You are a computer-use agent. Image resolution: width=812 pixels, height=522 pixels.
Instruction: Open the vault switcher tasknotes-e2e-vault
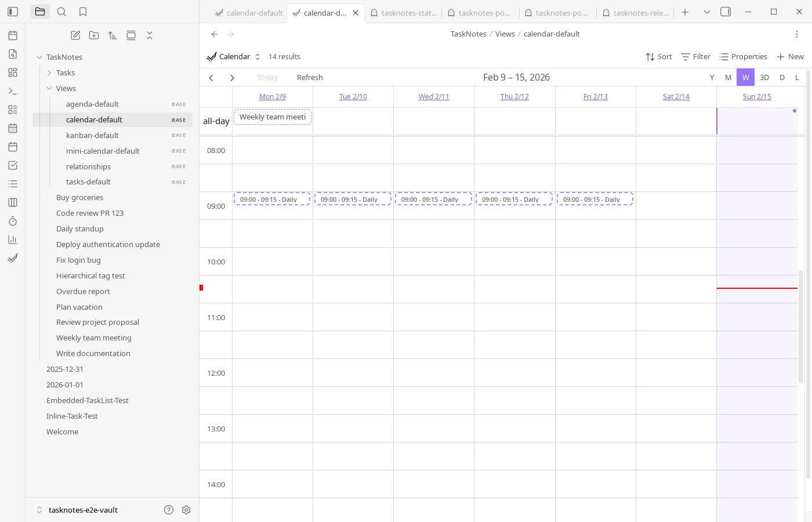tap(77, 510)
